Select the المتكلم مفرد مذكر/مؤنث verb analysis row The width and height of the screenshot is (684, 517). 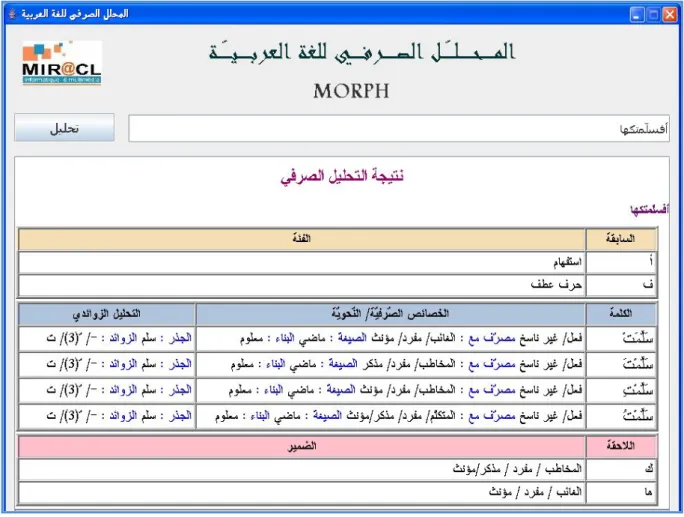click(x=337, y=416)
